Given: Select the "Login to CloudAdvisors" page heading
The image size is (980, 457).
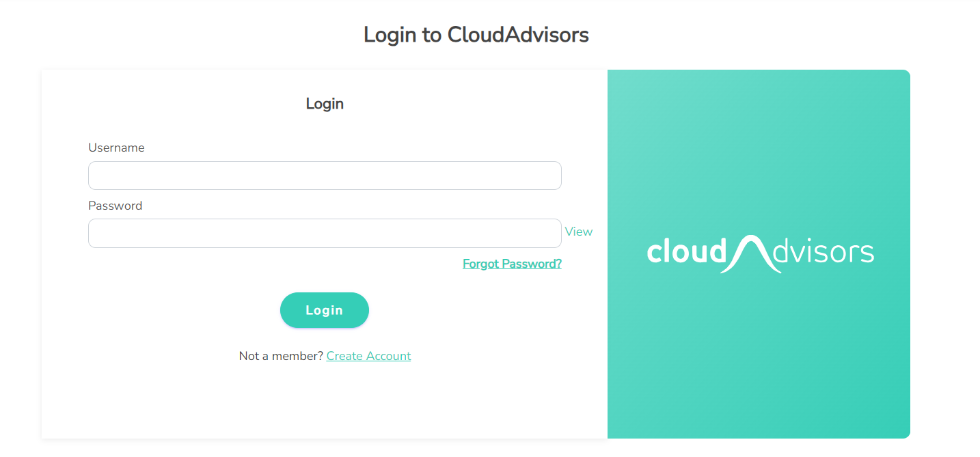Looking at the screenshot, I should point(476,34).
